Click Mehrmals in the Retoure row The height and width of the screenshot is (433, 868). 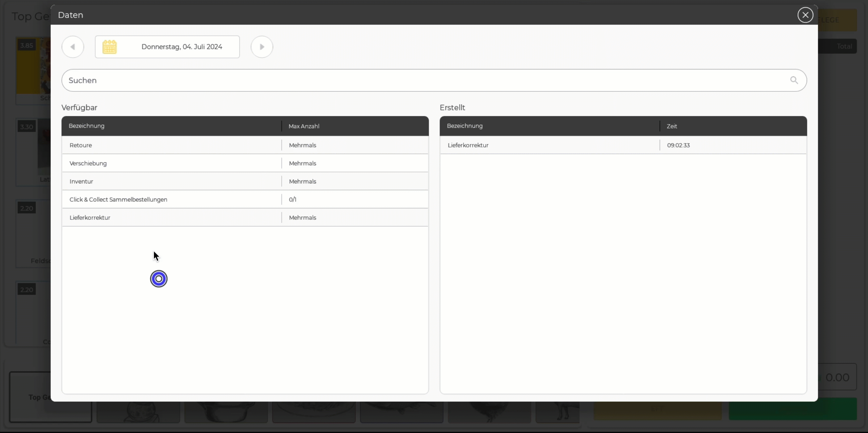coord(303,145)
